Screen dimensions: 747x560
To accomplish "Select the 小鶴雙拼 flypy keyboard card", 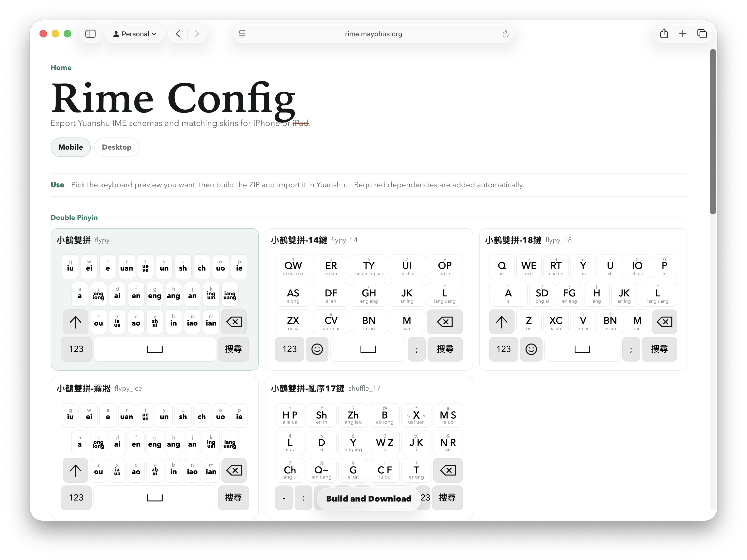I will pyautogui.click(x=155, y=299).
